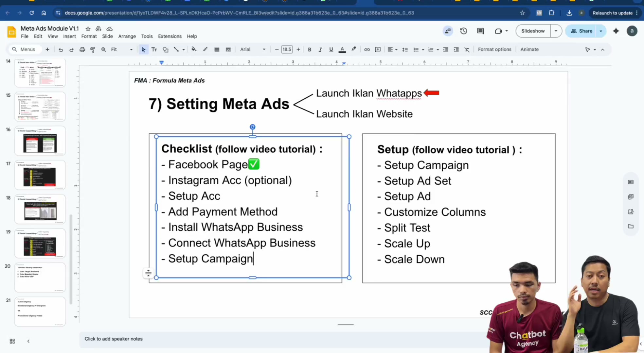This screenshot has height=353, width=644.
Task: Toggle bold formatting
Action: [310, 50]
